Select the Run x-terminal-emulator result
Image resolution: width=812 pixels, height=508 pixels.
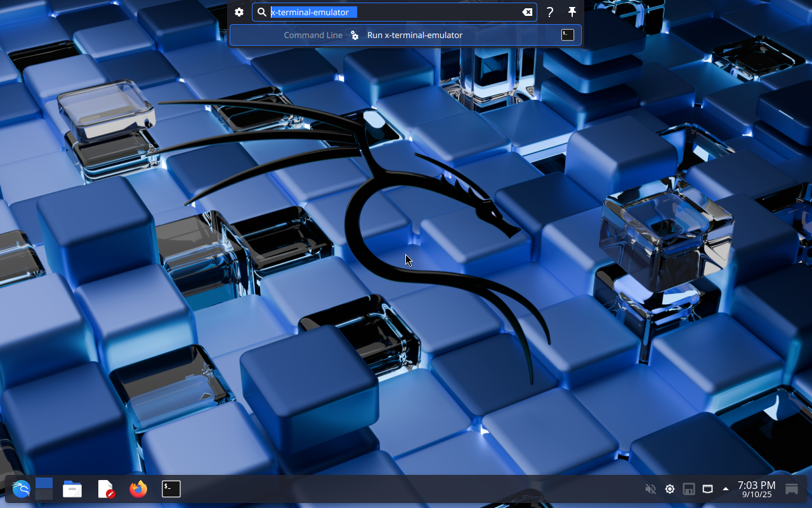point(405,35)
